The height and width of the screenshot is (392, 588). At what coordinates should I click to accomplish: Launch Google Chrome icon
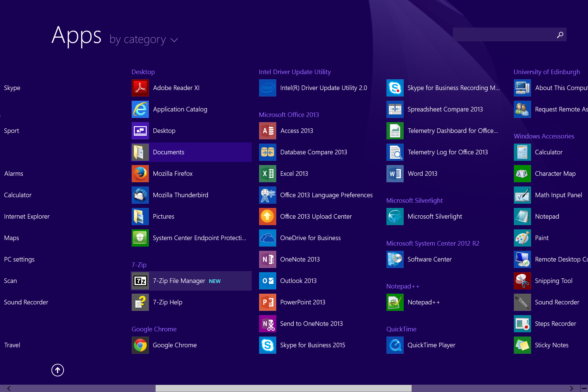(x=140, y=345)
